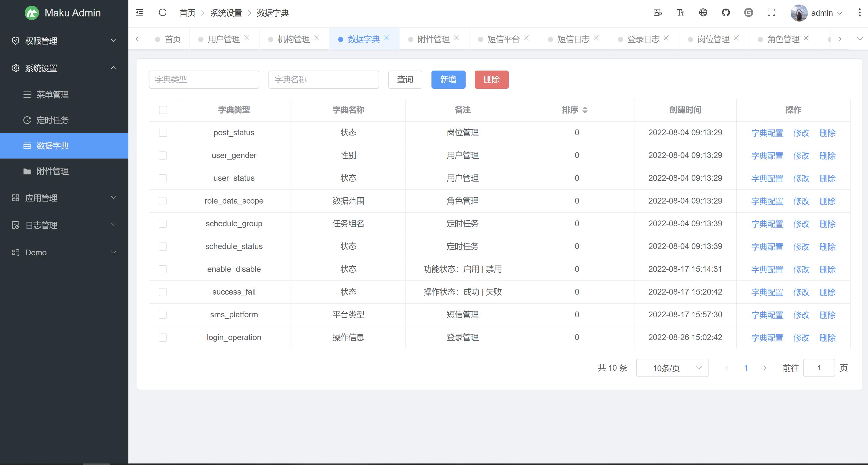Tick the checkbox for user_gender row
Viewport: 868px width, 465px height.
163,155
